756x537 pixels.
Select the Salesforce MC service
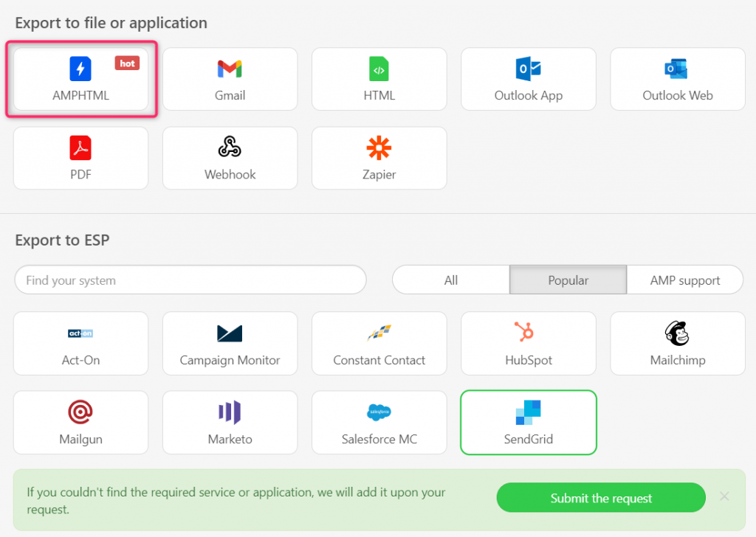point(379,422)
